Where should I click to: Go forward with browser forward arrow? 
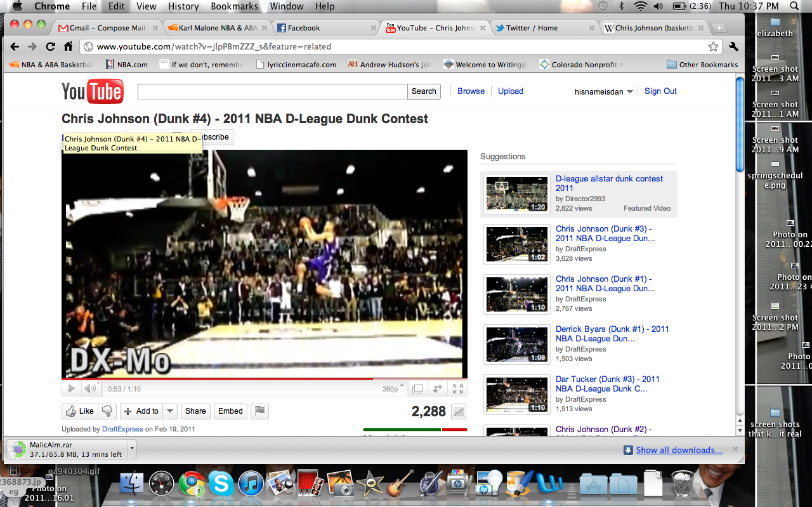[32, 46]
